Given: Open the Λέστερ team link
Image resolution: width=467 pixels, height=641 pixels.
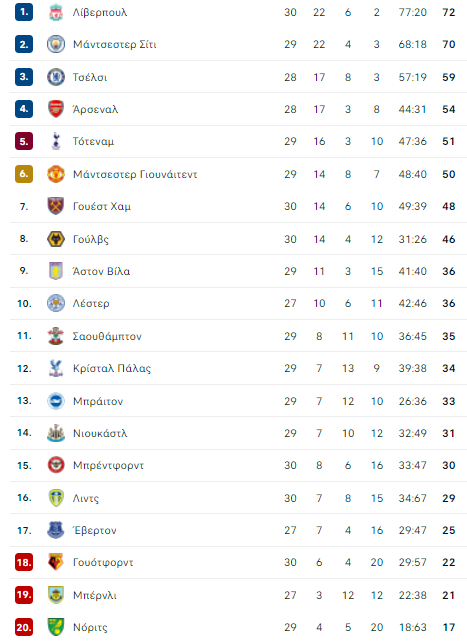Looking at the screenshot, I should (91, 303).
